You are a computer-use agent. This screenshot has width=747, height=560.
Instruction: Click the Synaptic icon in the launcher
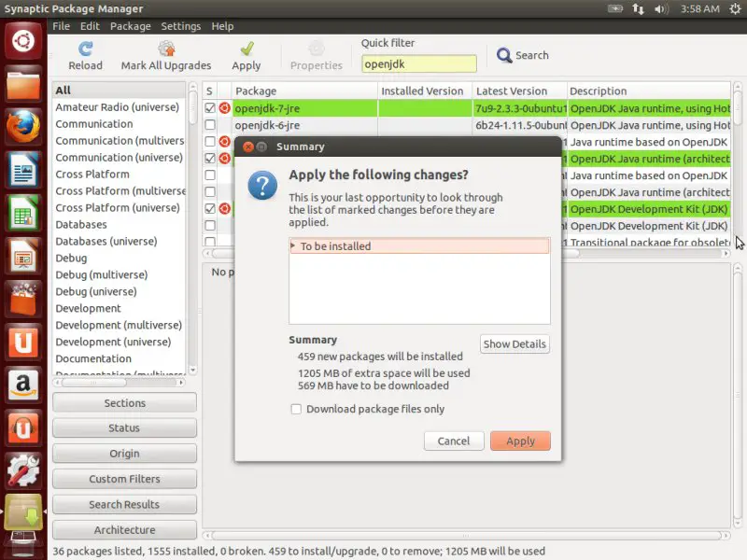coord(23,512)
